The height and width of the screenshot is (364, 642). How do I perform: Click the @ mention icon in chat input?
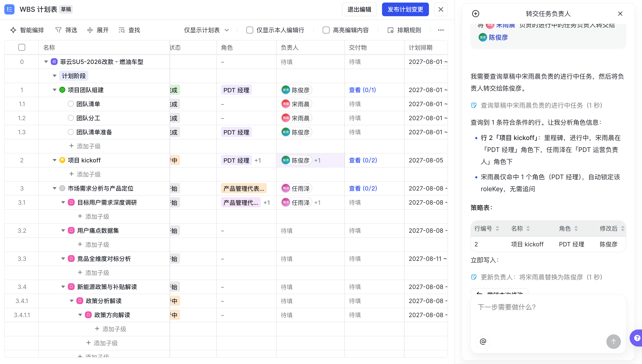click(483, 341)
